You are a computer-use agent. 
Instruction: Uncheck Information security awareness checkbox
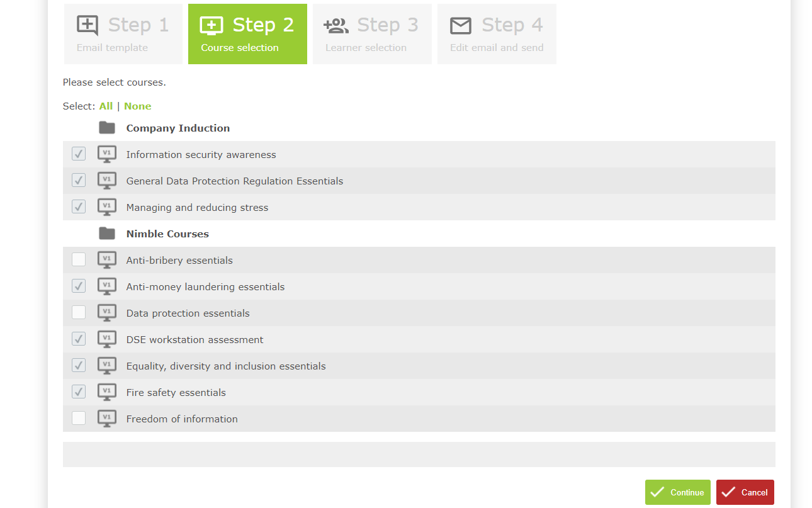coord(79,154)
